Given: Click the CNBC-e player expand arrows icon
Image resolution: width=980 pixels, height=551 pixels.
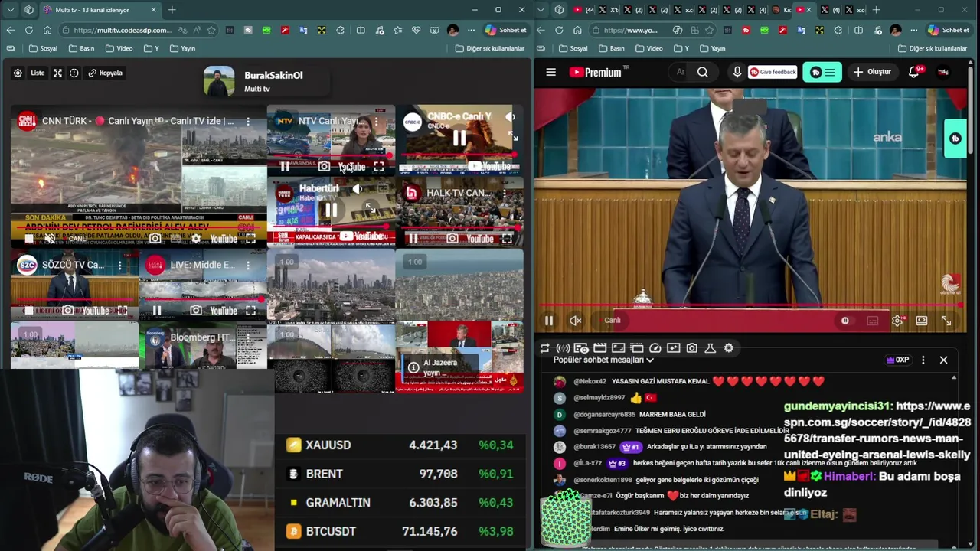Looking at the screenshot, I should click(x=513, y=136).
